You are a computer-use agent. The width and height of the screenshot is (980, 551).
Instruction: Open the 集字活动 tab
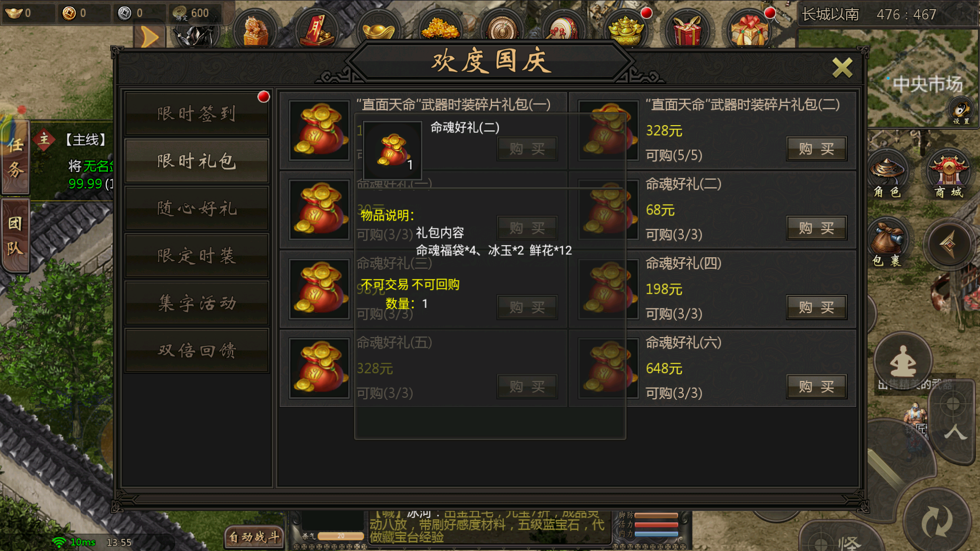point(197,303)
